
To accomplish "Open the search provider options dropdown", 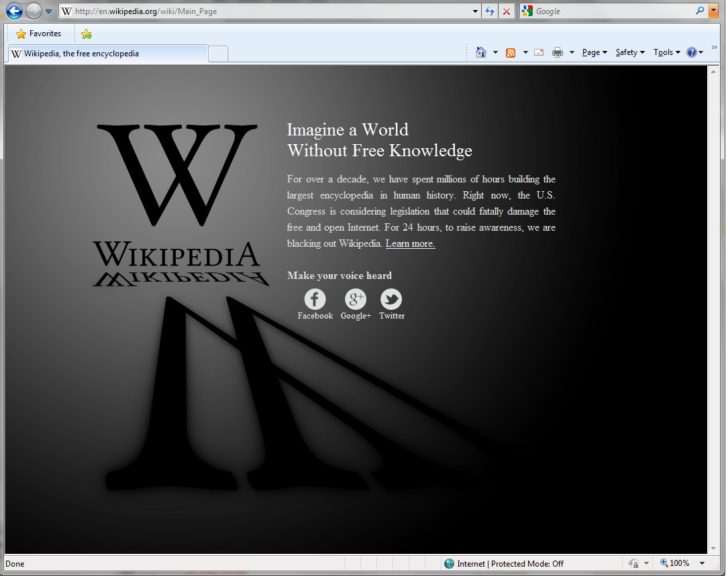I will pos(714,11).
